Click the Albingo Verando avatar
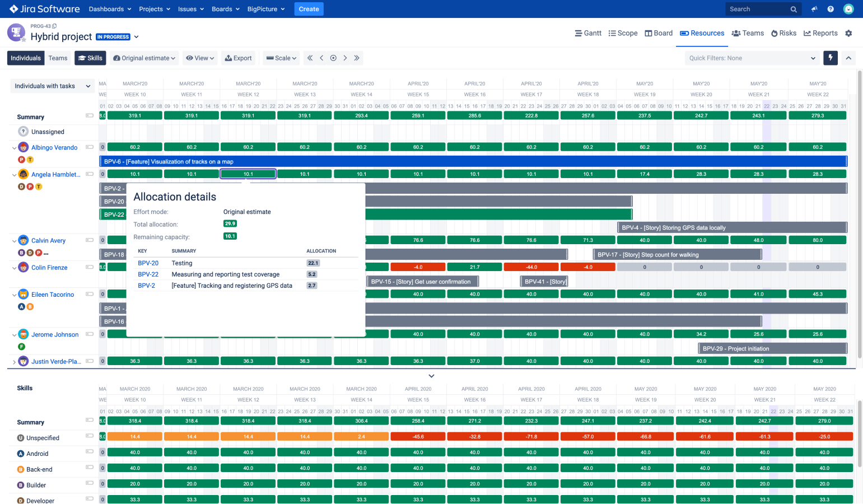 point(23,147)
